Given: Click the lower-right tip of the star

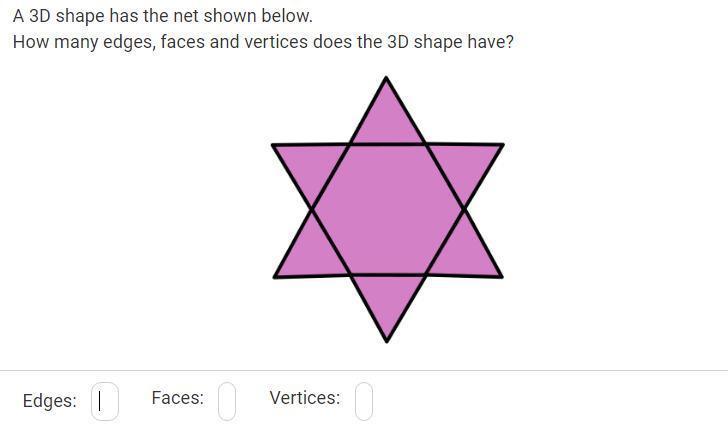Looking at the screenshot, I should tap(500, 276).
